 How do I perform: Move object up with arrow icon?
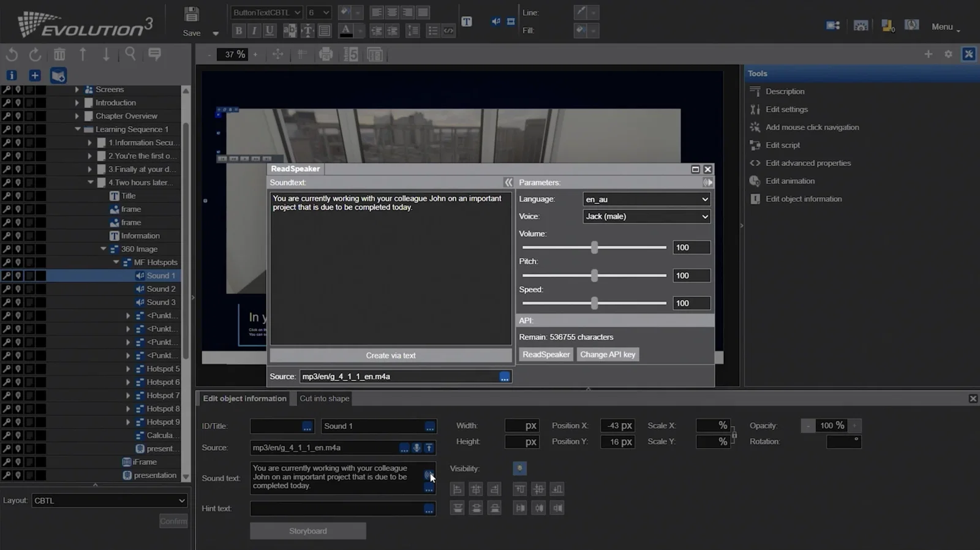[83, 55]
